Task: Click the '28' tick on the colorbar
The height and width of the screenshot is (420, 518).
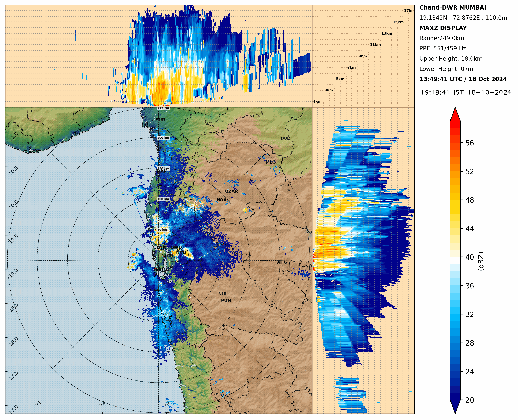Action: click(469, 343)
